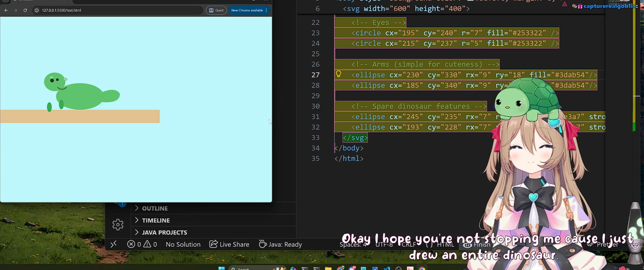
Task: Change end-of-line sequence CRLF
Action: tap(409, 244)
